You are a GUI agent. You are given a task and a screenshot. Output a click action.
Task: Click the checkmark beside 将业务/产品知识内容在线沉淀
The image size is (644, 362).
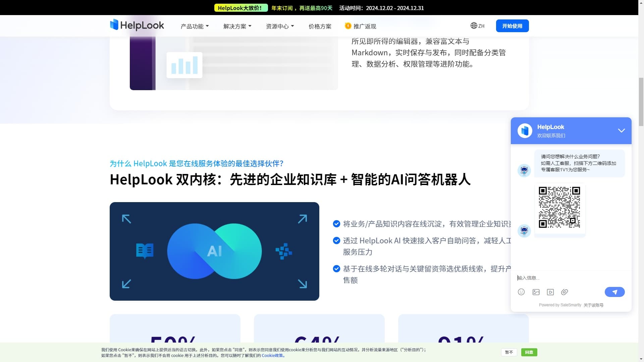(x=336, y=224)
